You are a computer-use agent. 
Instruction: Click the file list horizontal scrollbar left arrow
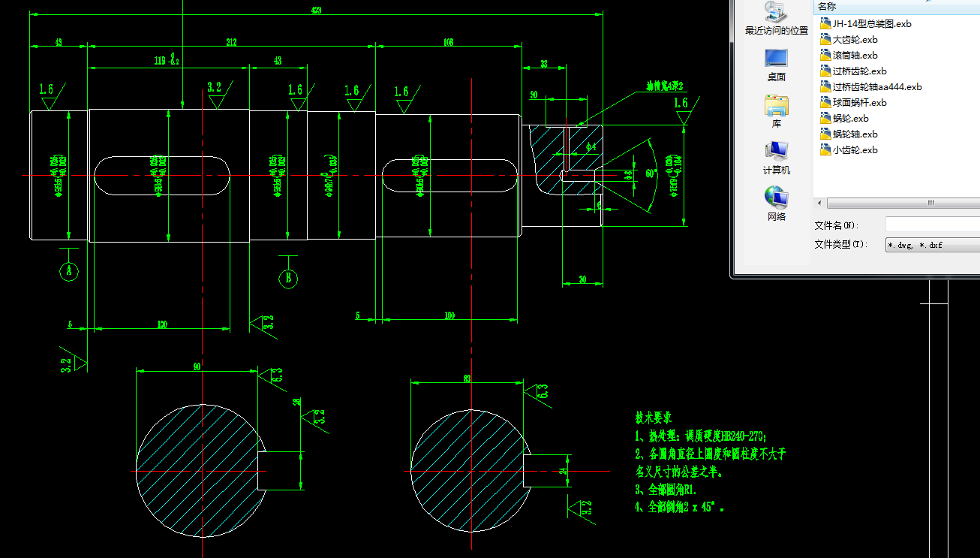(x=820, y=203)
